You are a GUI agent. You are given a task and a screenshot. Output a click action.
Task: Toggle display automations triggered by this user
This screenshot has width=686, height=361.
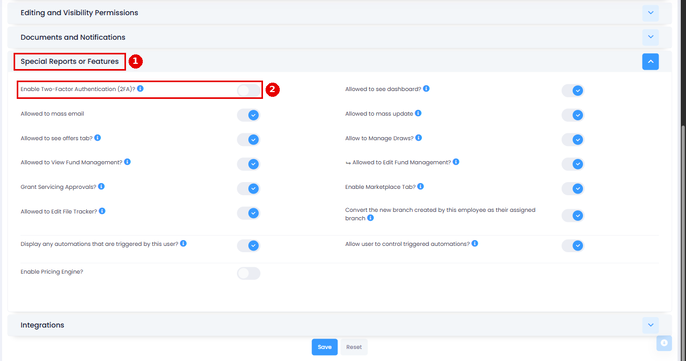(248, 245)
